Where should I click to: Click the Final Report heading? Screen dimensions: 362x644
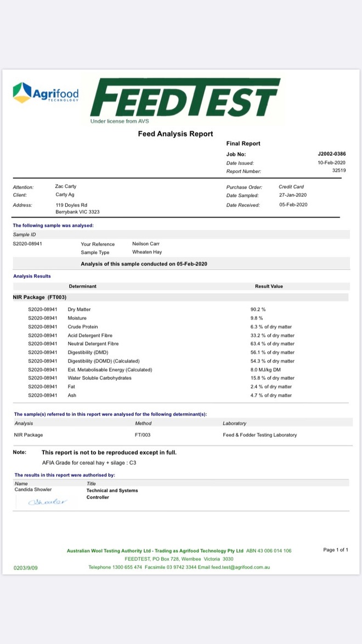click(x=243, y=144)
